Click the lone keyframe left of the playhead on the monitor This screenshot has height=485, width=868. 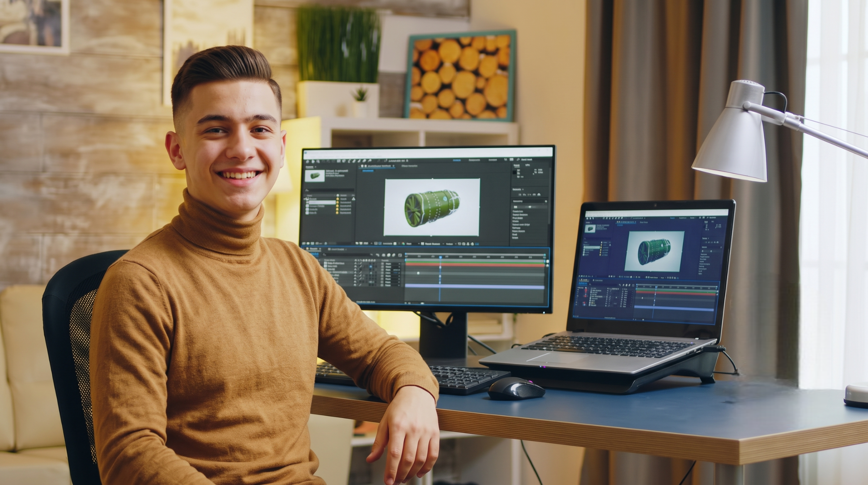pyautogui.click(x=418, y=273)
